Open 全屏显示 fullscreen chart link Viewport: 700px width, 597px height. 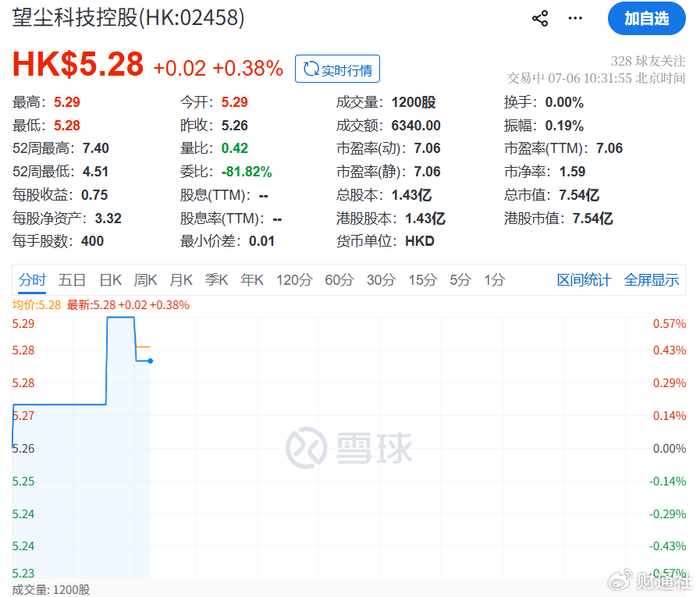click(x=651, y=280)
